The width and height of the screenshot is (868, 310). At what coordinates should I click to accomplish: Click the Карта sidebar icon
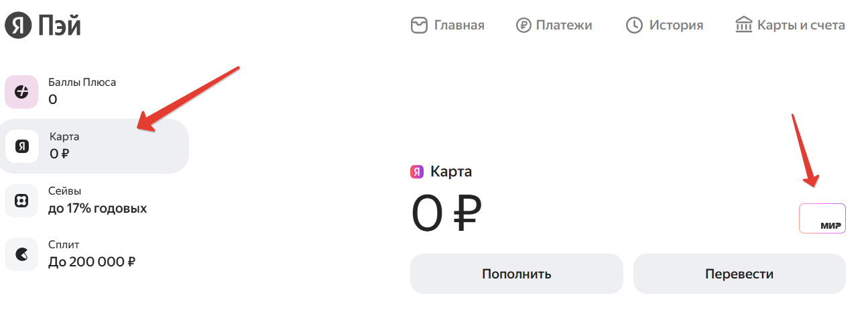(x=21, y=146)
